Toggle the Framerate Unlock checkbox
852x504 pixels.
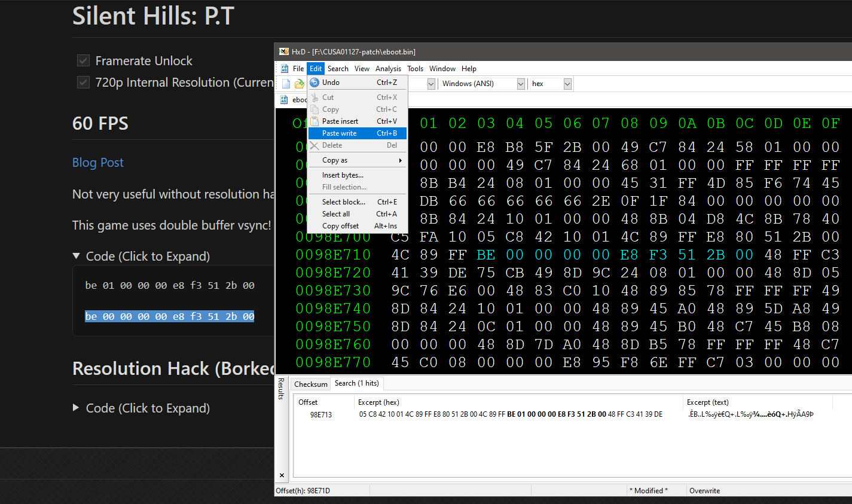[x=83, y=60]
